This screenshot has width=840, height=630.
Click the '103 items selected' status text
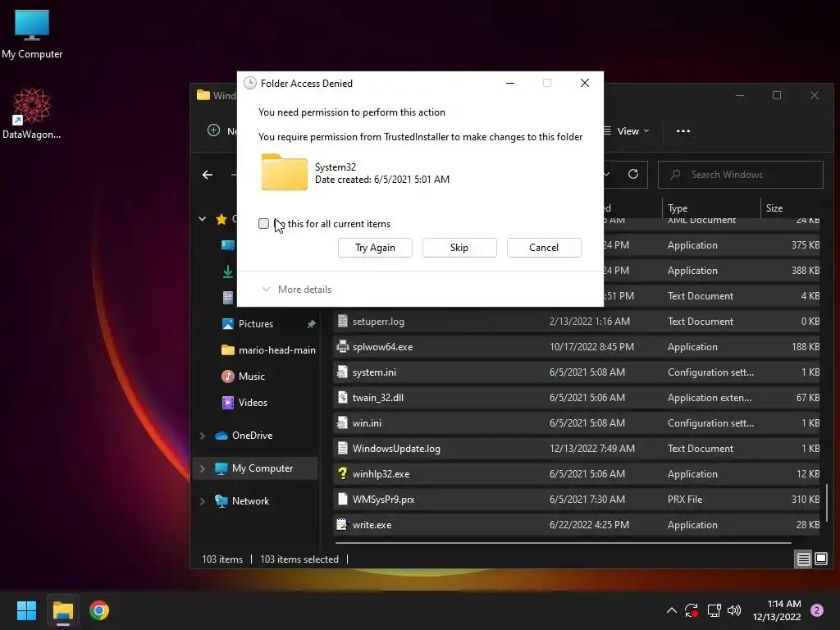[299, 559]
